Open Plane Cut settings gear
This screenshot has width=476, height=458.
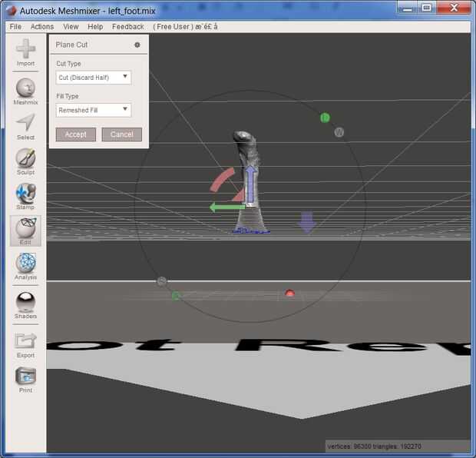tap(137, 45)
